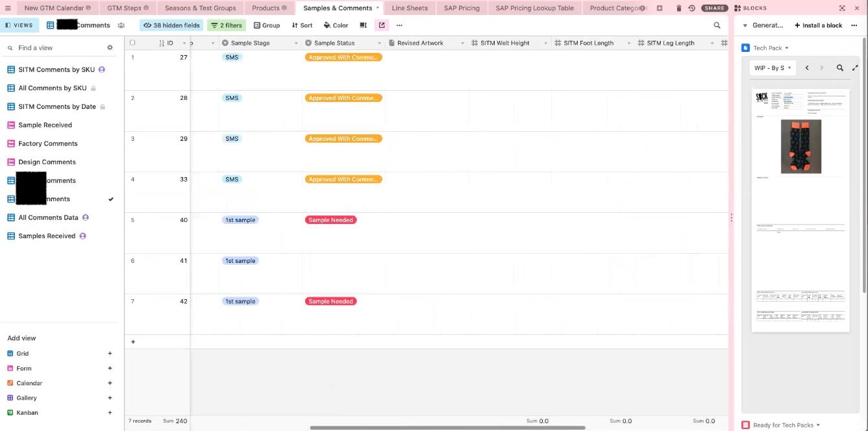This screenshot has width=868, height=431.
Task: Click the SHARE button
Action: [x=714, y=8]
